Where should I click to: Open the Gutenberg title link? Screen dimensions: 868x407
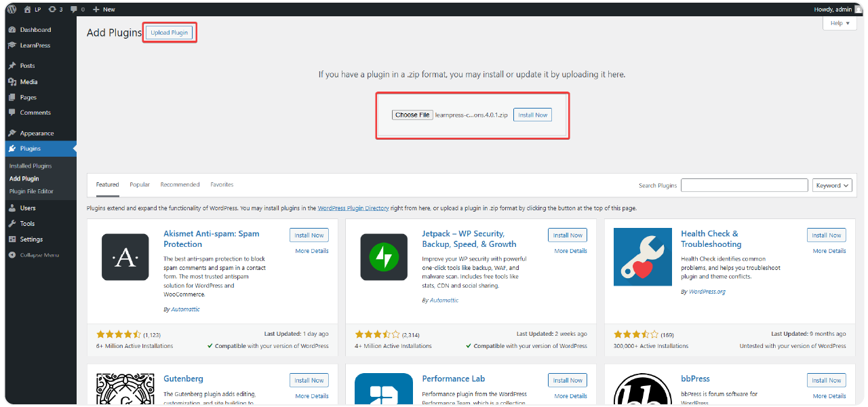point(183,379)
